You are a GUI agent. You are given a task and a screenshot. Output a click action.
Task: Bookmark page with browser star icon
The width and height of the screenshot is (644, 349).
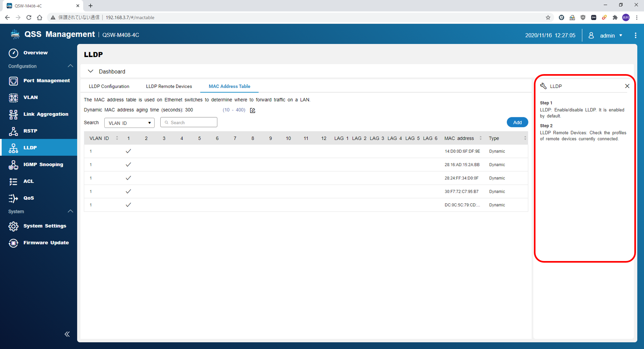point(548,17)
